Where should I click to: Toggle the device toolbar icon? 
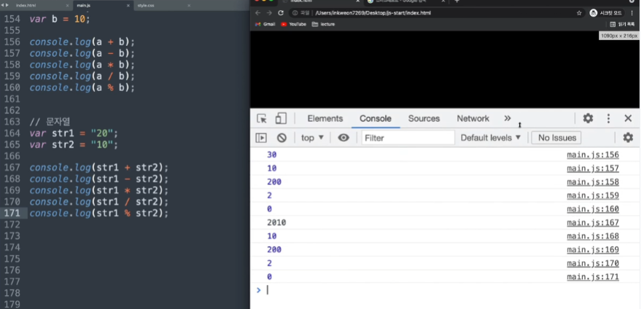(281, 119)
